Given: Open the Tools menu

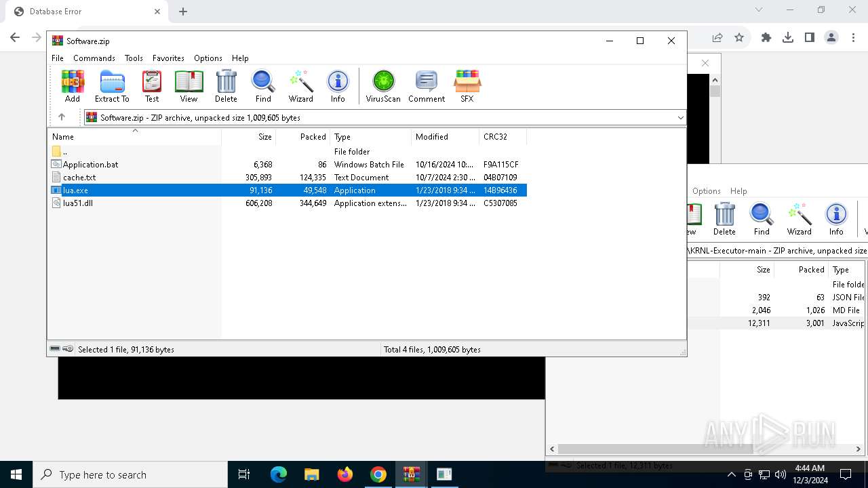Looking at the screenshot, I should pyautogui.click(x=134, y=58).
